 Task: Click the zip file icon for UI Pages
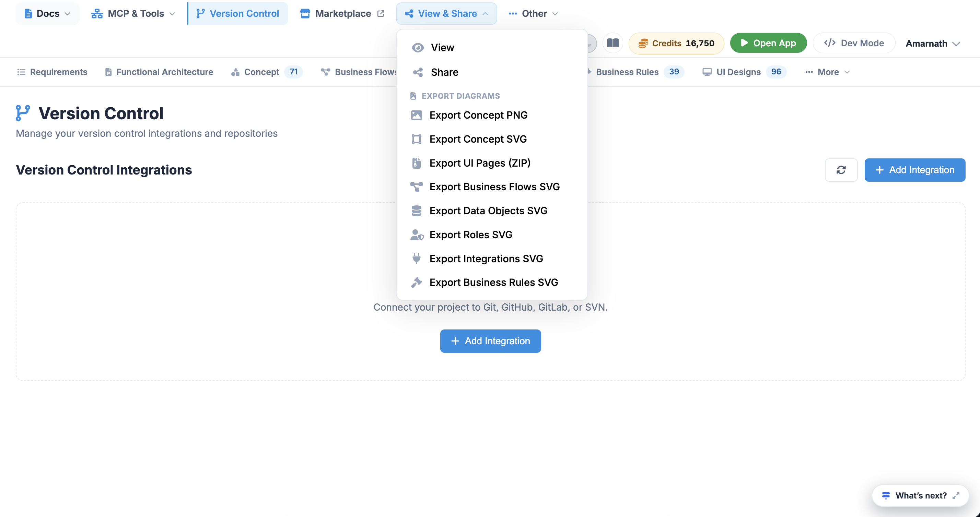(x=417, y=163)
